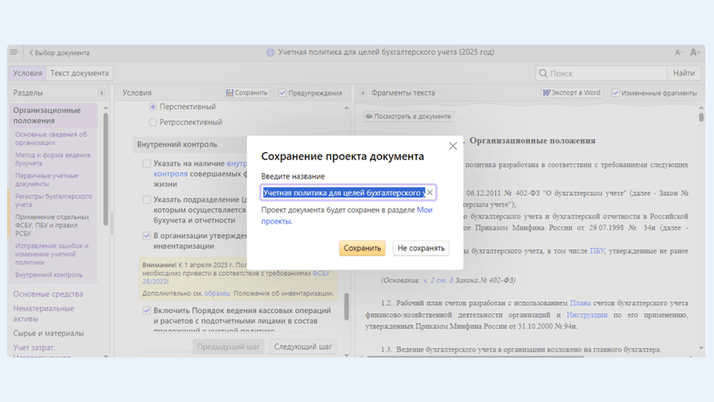
Task: Click the document name input field
Action: [342, 192]
